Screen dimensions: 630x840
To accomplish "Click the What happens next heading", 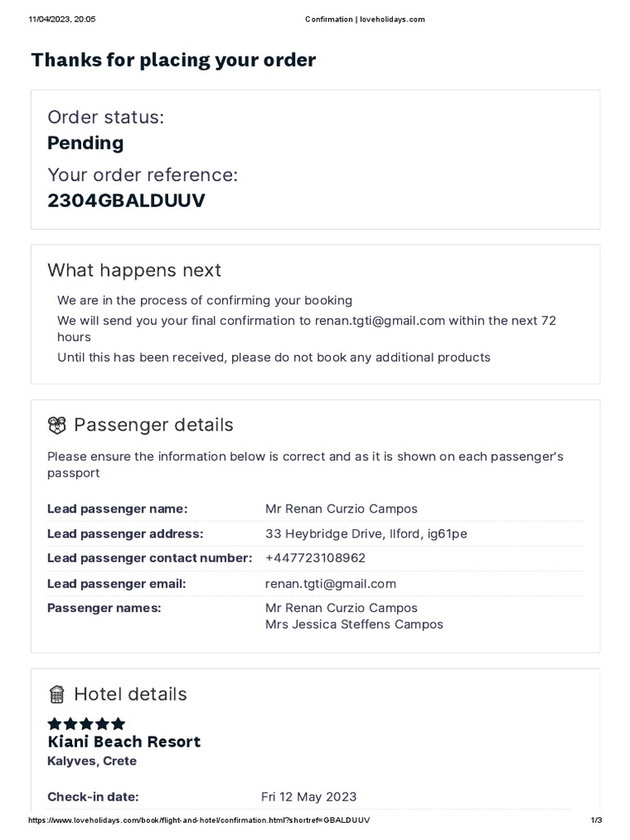I will click(x=135, y=270).
